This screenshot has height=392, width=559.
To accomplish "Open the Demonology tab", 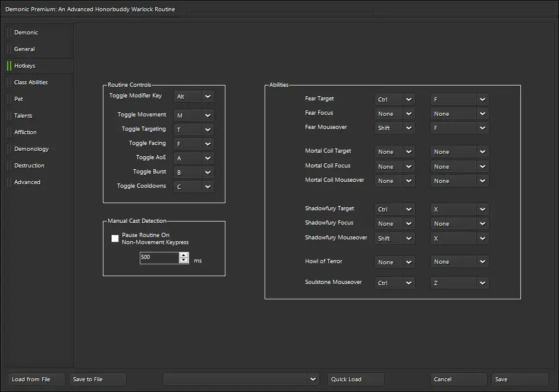I will tap(39, 149).
